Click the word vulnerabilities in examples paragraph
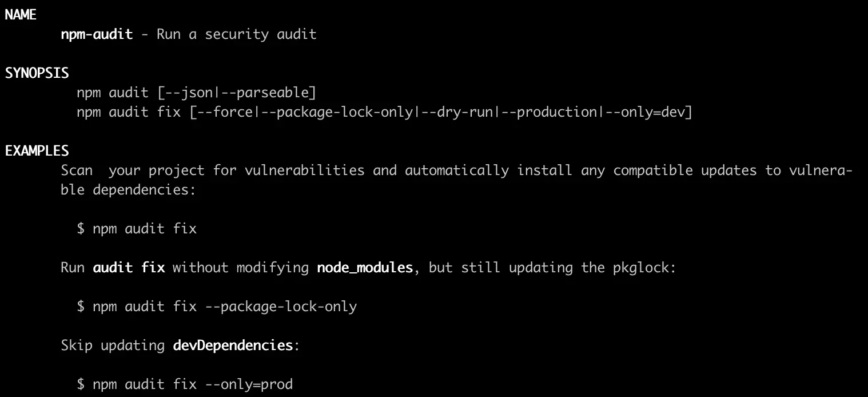Image resolution: width=868 pixels, height=397 pixels. click(305, 170)
